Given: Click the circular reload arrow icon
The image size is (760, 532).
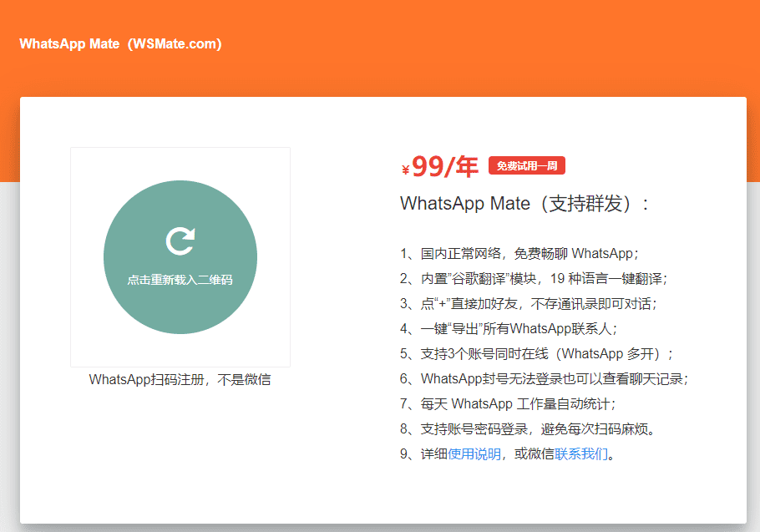Looking at the screenshot, I should pos(180,241).
